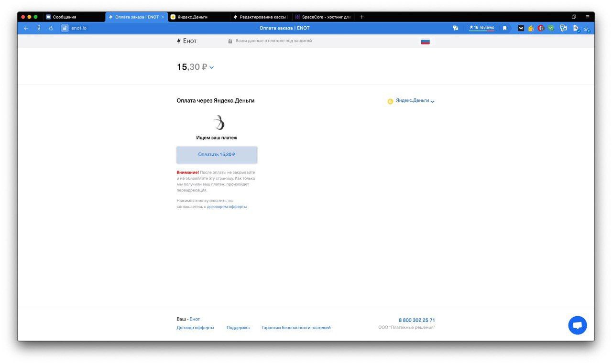Open the green shield extension icon

pyautogui.click(x=551, y=28)
